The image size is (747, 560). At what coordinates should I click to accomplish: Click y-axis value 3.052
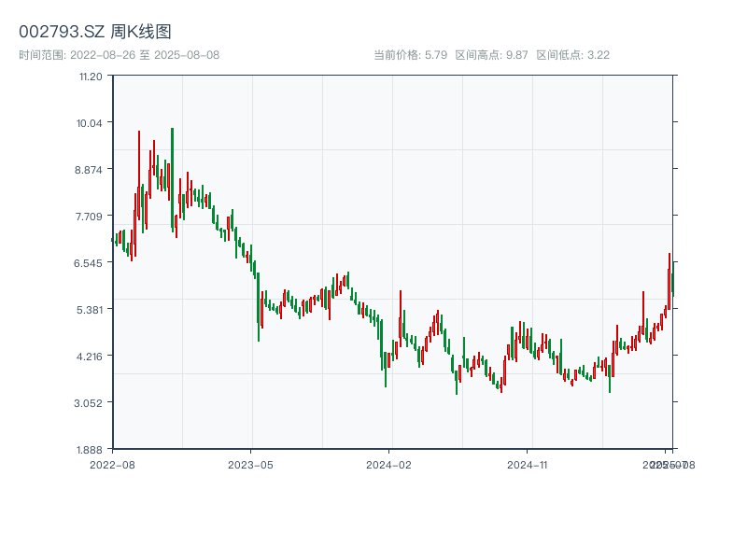pos(88,403)
